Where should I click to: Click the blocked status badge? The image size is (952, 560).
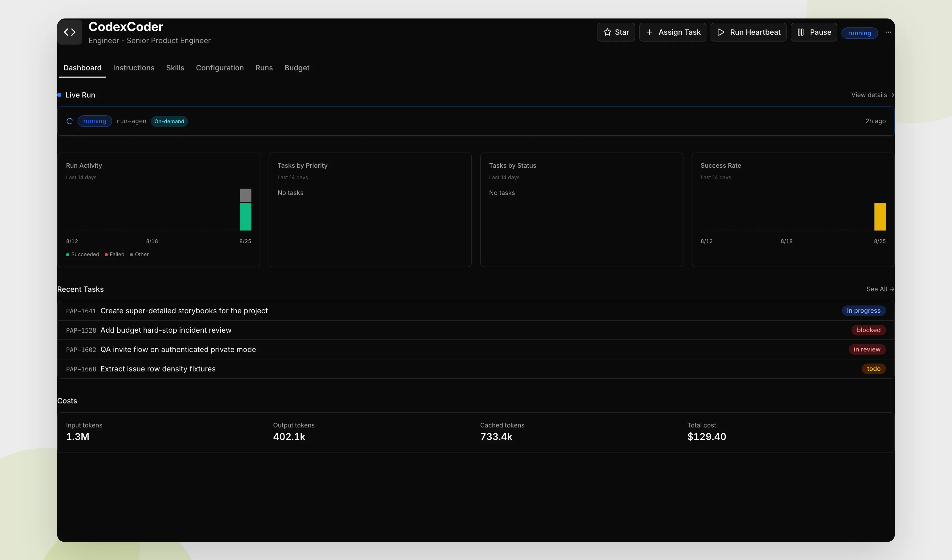point(869,330)
